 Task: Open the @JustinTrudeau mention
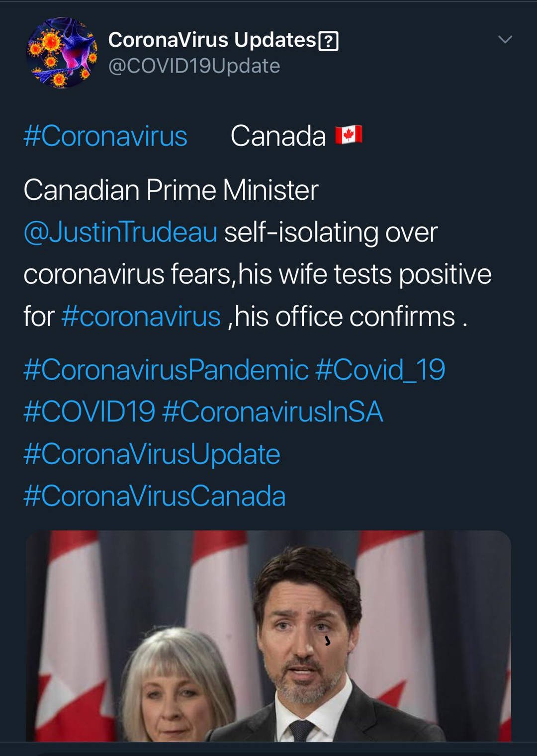pyautogui.click(x=121, y=232)
